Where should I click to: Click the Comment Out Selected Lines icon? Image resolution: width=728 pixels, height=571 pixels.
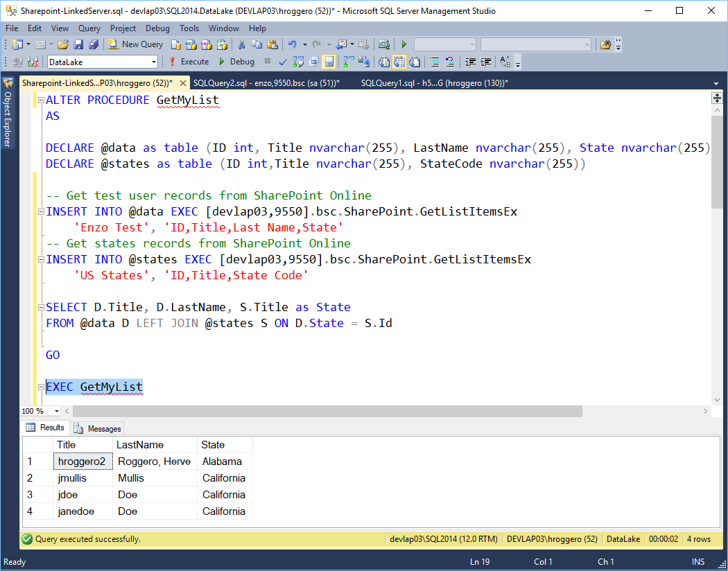435,62
